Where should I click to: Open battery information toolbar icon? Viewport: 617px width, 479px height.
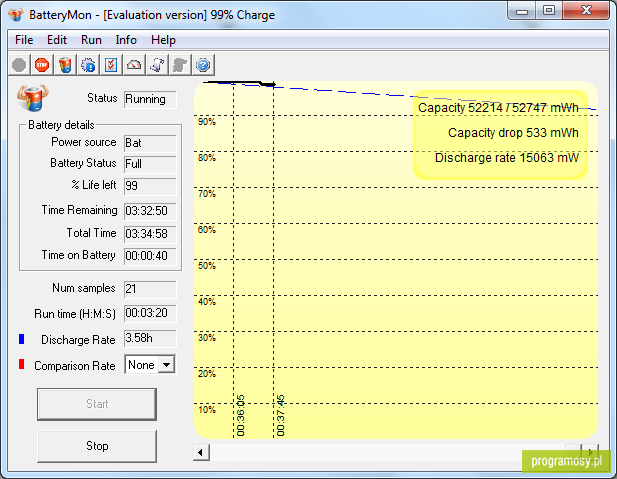tap(65, 65)
